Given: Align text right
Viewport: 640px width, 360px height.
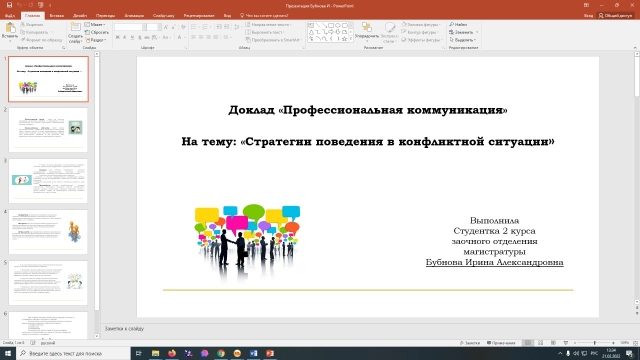Looking at the screenshot, I should click(x=209, y=38).
